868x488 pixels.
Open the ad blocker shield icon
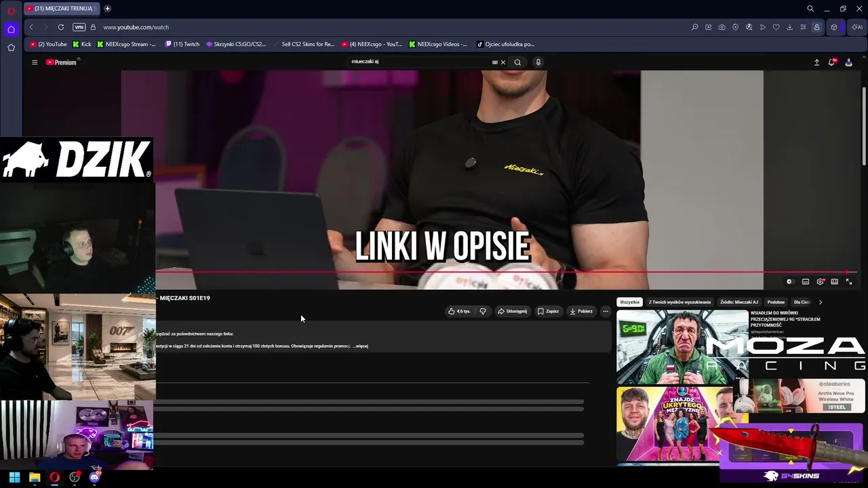pos(736,27)
